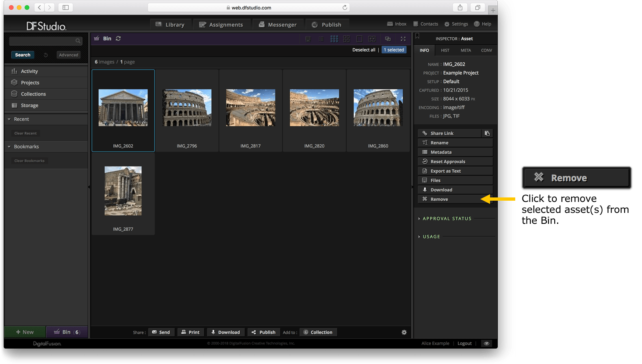642x364 pixels.
Task: Open the Publish tab in the top navigation
Action: click(x=327, y=24)
